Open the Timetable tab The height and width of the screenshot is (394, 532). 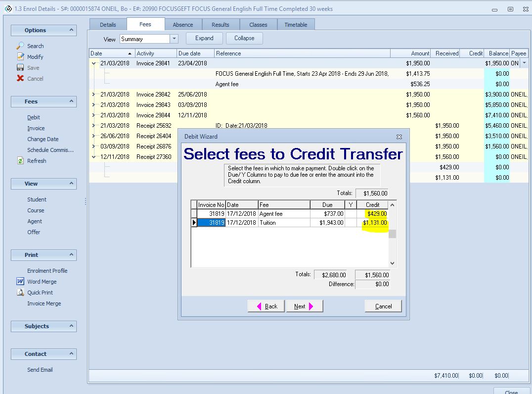click(x=296, y=25)
